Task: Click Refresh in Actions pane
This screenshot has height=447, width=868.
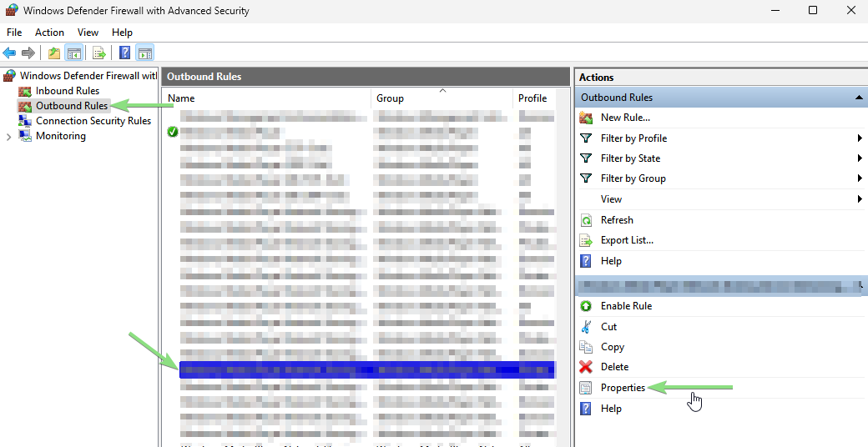Action: (x=617, y=219)
